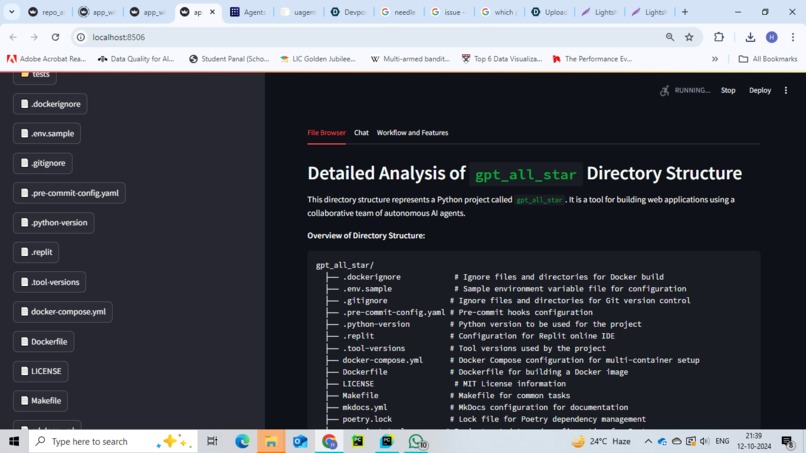The width and height of the screenshot is (806, 453).
Task: Open the .env.sample file button
Action: pos(47,134)
